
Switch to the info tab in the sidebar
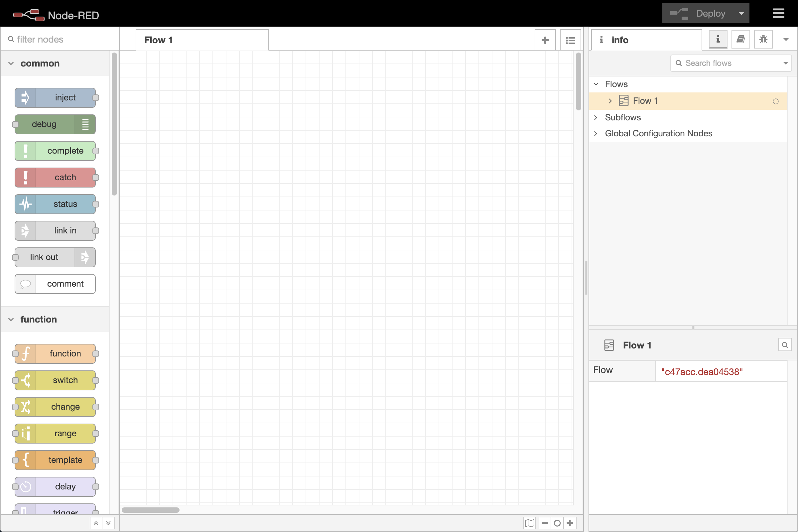718,39
